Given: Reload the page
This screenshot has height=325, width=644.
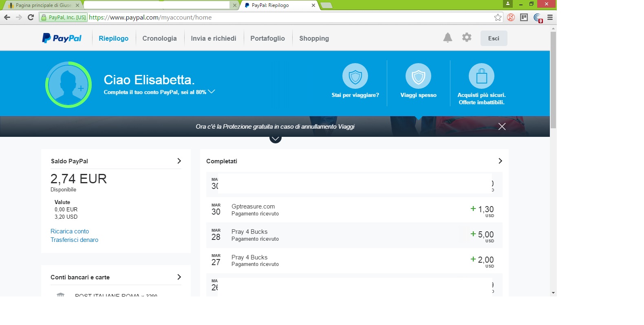Looking at the screenshot, I should pos(31,17).
